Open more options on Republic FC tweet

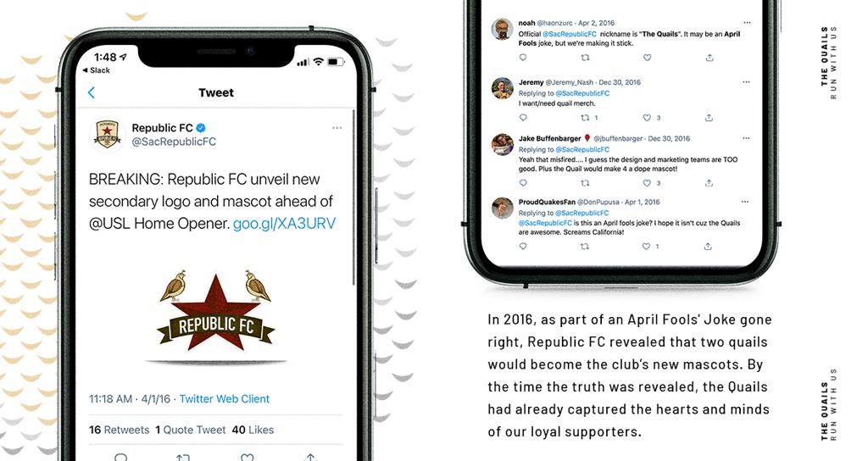coord(337,128)
